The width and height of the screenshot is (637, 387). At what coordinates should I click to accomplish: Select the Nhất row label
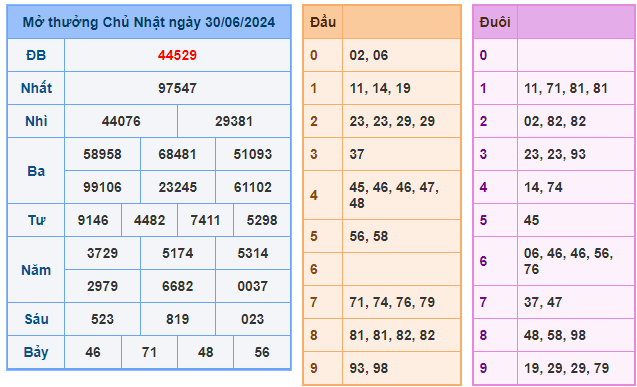coord(36,88)
